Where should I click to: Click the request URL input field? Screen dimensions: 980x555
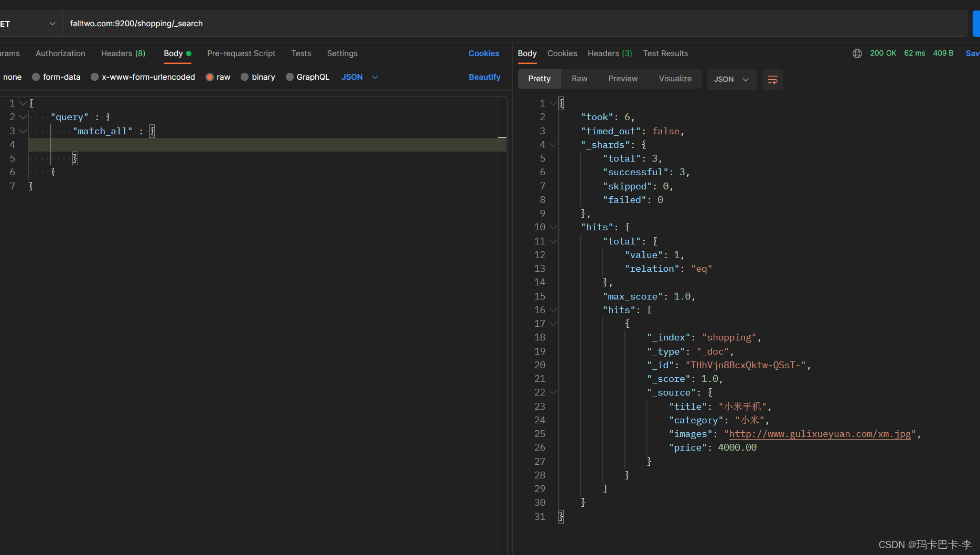[515, 24]
